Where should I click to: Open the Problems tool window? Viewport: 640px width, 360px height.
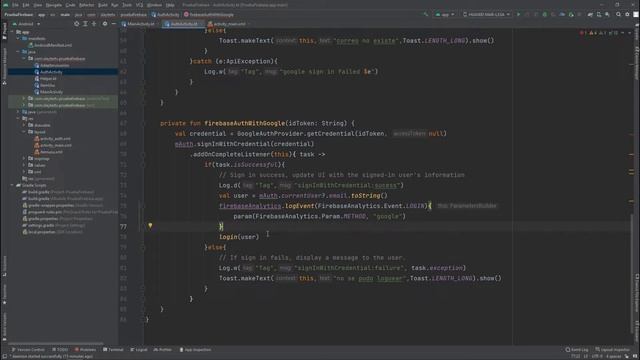click(85, 350)
